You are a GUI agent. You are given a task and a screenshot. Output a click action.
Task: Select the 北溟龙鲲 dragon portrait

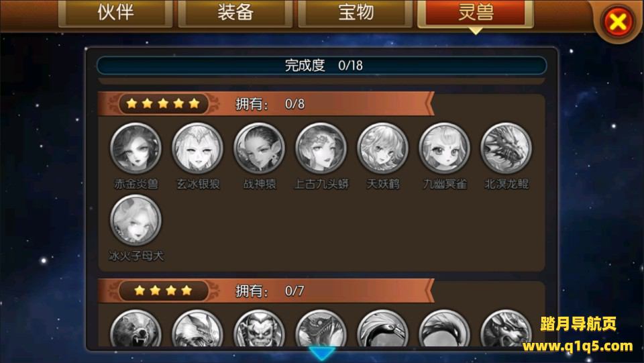(x=506, y=148)
